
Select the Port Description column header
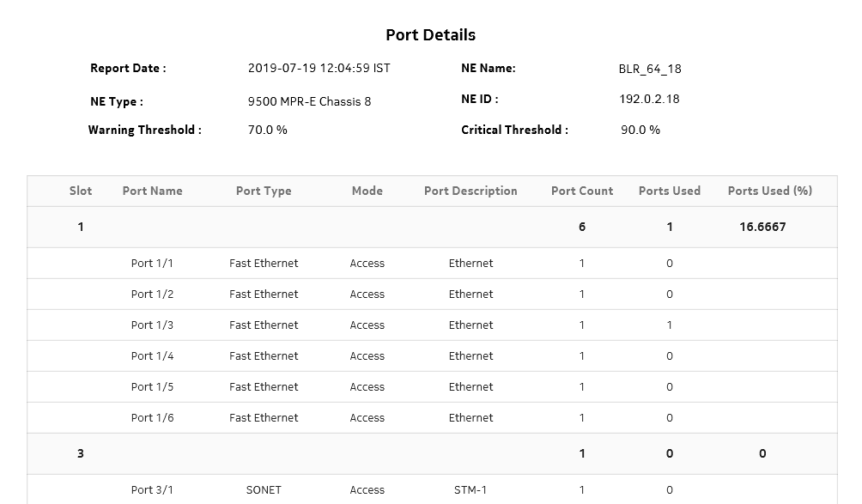pos(470,191)
